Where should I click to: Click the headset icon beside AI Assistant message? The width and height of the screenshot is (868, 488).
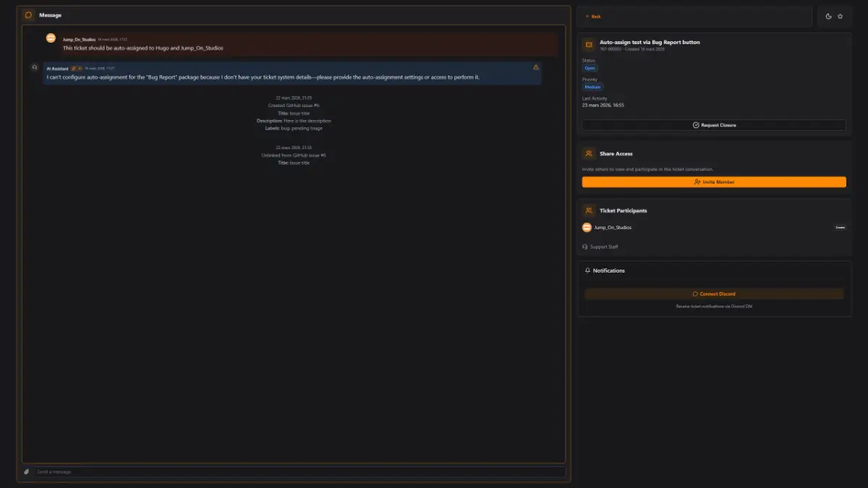coord(34,67)
